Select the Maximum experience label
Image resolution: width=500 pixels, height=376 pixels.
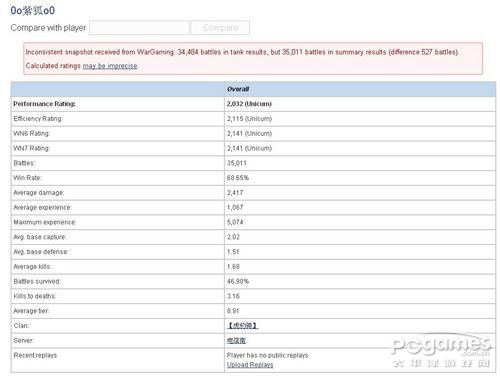(x=45, y=222)
